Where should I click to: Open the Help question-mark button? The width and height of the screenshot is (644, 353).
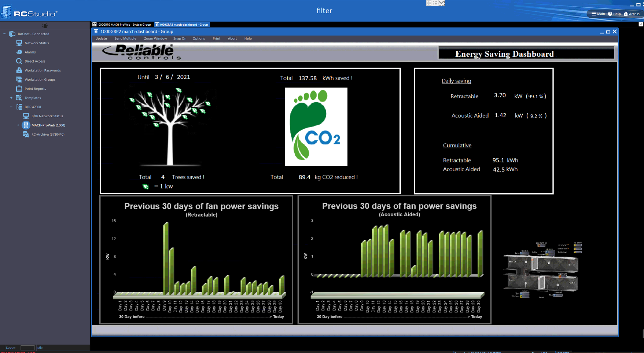(x=614, y=14)
